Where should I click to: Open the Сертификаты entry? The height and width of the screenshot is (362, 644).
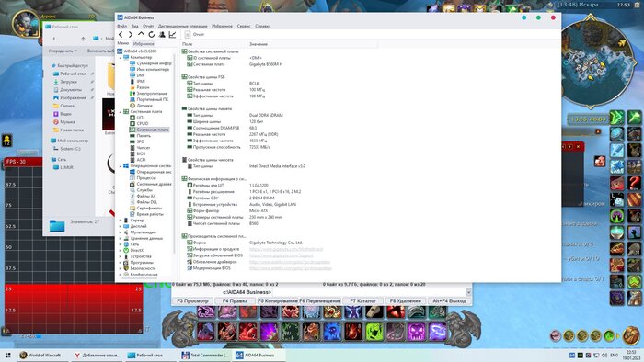click(x=146, y=209)
